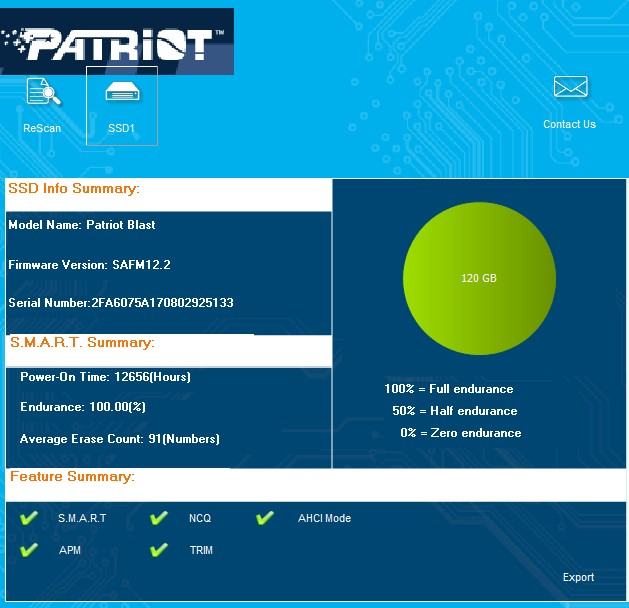Click the SSD1 label
Screen dimensions: 629x608
[121, 128]
